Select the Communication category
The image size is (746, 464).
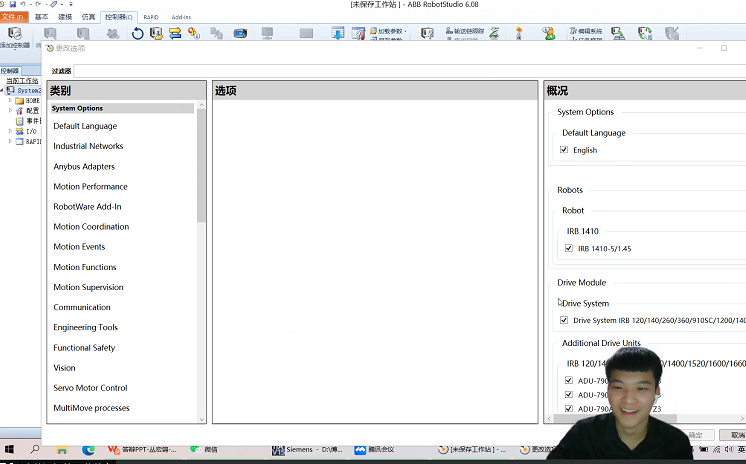(x=82, y=307)
